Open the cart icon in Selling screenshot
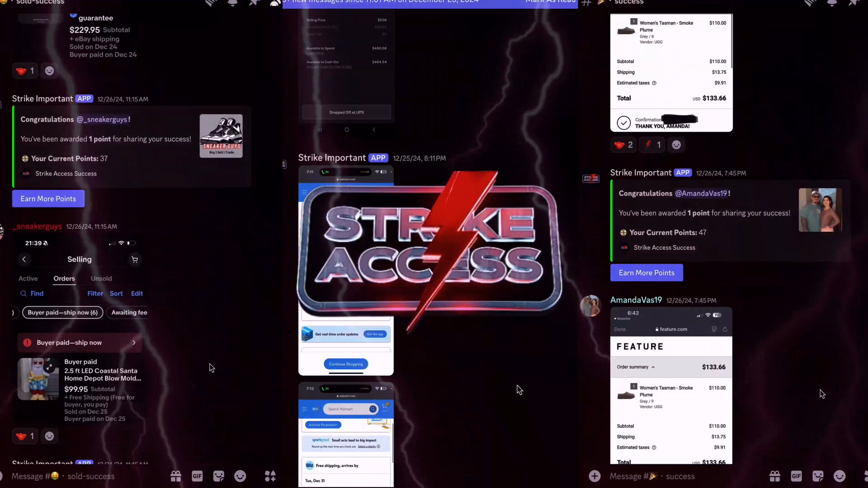868x488 pixels. click(x=134, y=259)
